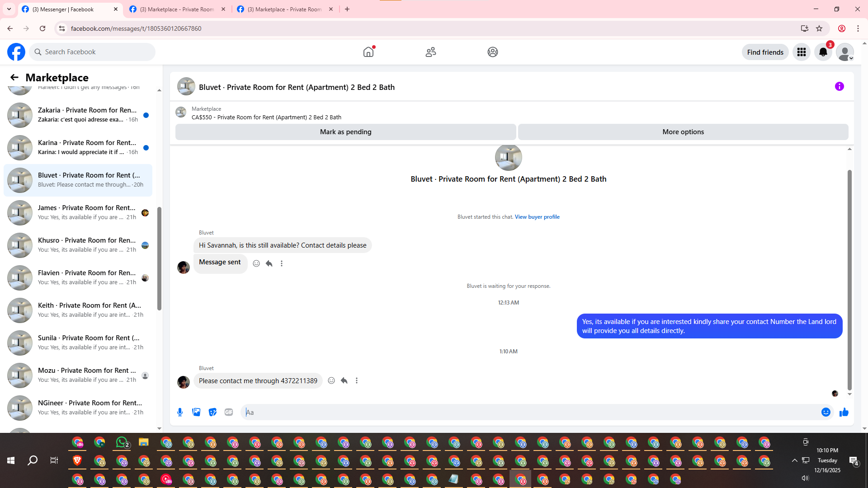Mark the listing as pending
This screenshot has width=868, height=488.
pyautogui.click(x=346, y=132)
